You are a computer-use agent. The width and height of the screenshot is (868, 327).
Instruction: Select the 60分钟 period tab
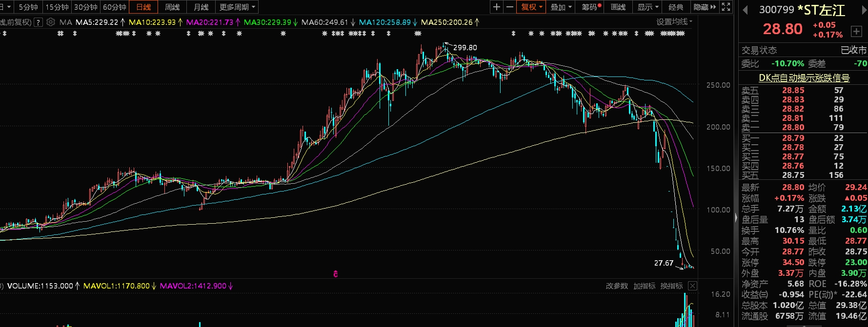(114, 7)
